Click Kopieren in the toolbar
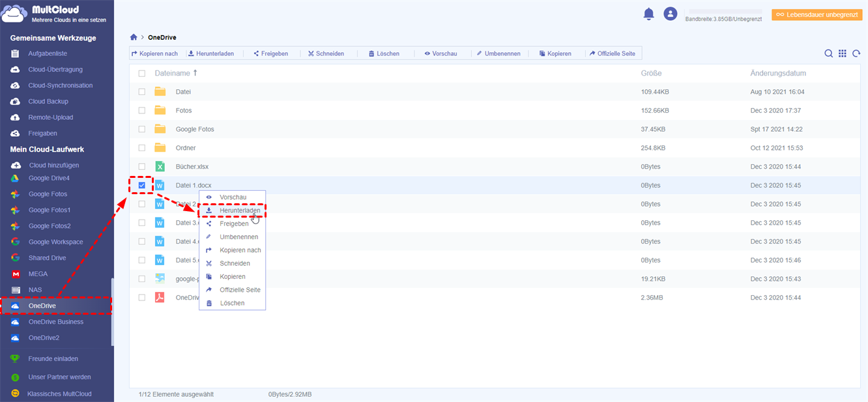This screenshot has width=868, height=402. 555,53
